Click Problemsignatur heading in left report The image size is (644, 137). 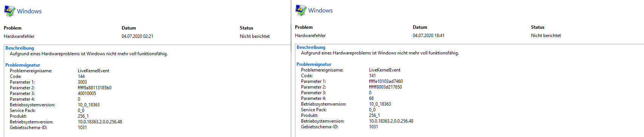(23, 65)
